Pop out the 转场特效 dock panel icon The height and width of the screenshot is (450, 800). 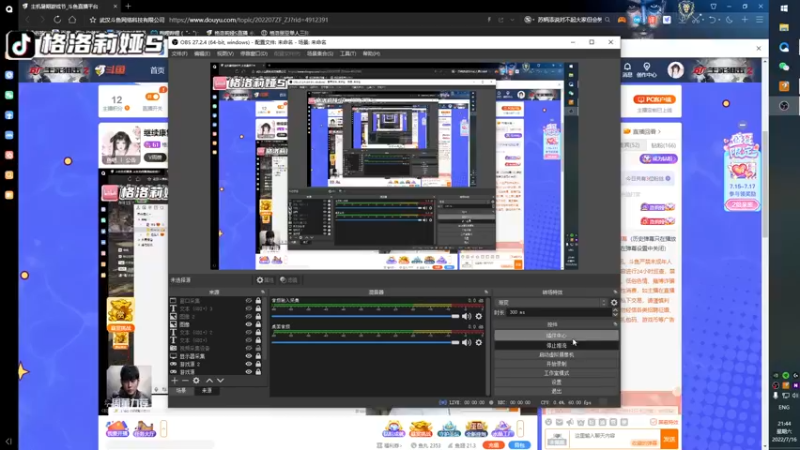coord(615,292)
